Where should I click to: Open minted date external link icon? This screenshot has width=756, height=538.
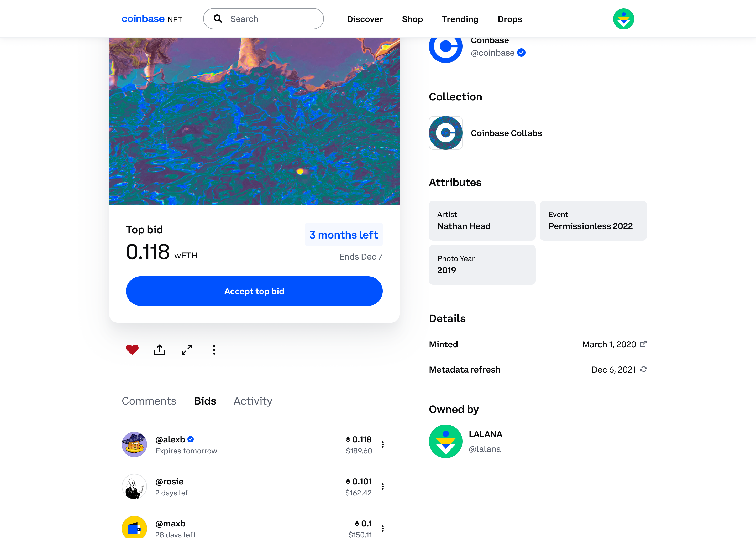click(x=643, y=344)
